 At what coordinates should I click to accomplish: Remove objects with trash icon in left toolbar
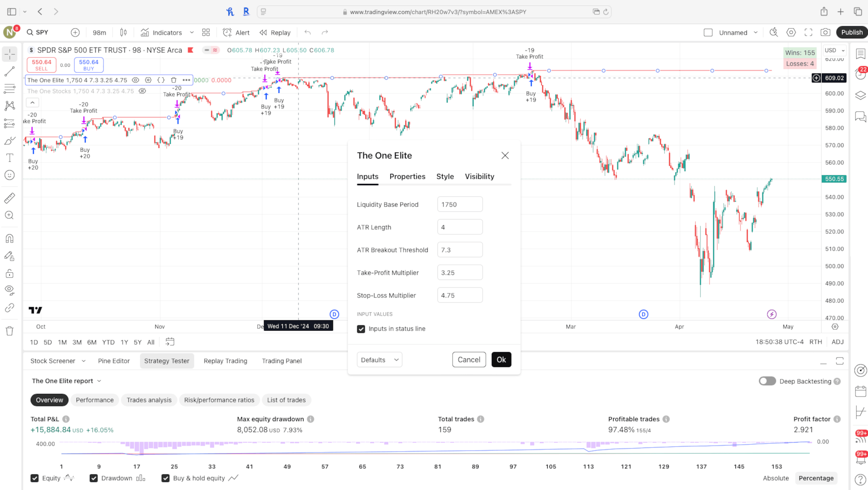pos(9,331)
